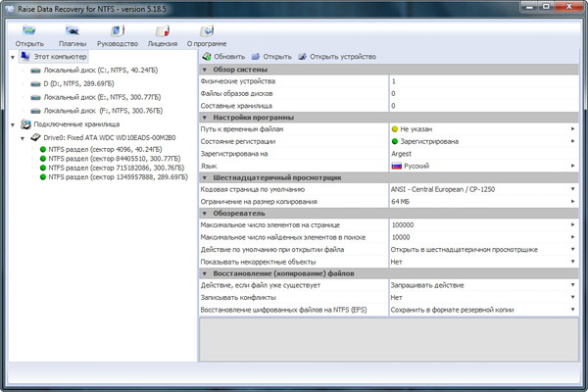Click the Обновить button label
The height and width of the screenshot is (392, 588).
[229, 57]
